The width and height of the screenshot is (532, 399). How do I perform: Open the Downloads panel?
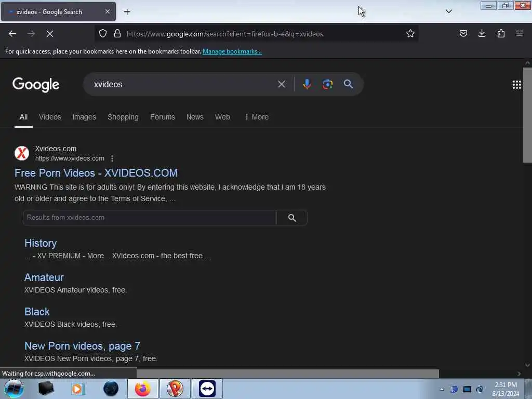[x=482, y=34]
